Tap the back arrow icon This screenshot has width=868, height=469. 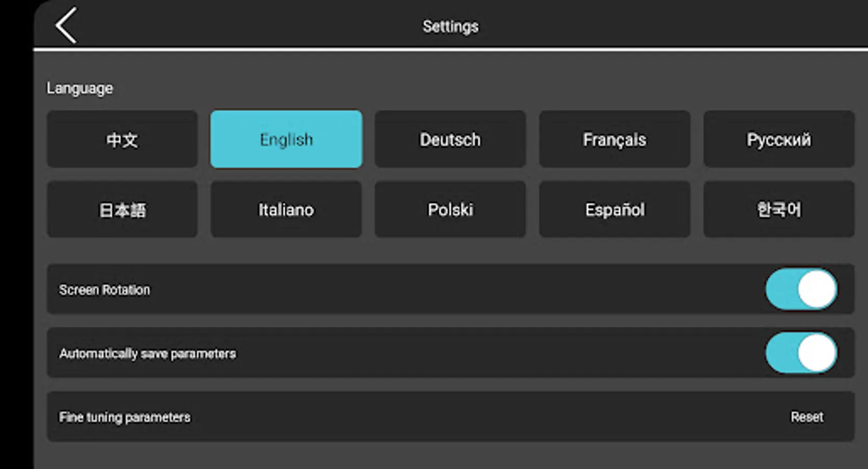tap(66, 25)
